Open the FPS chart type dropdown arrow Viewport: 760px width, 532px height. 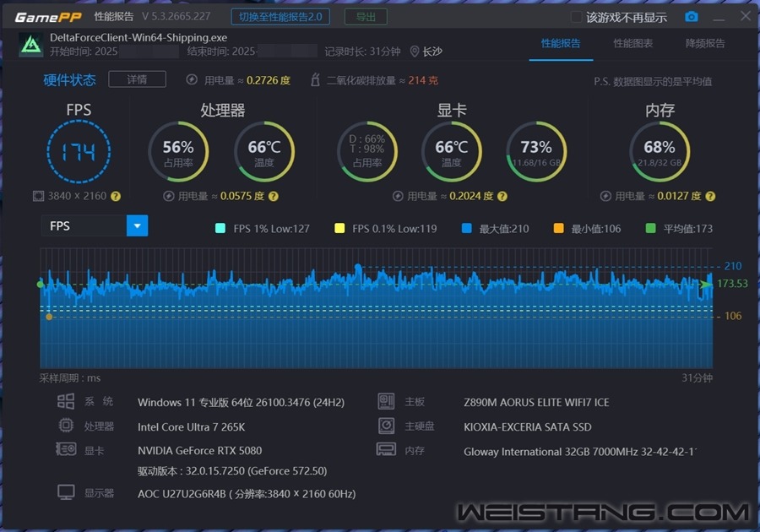[x=137, y=225]
